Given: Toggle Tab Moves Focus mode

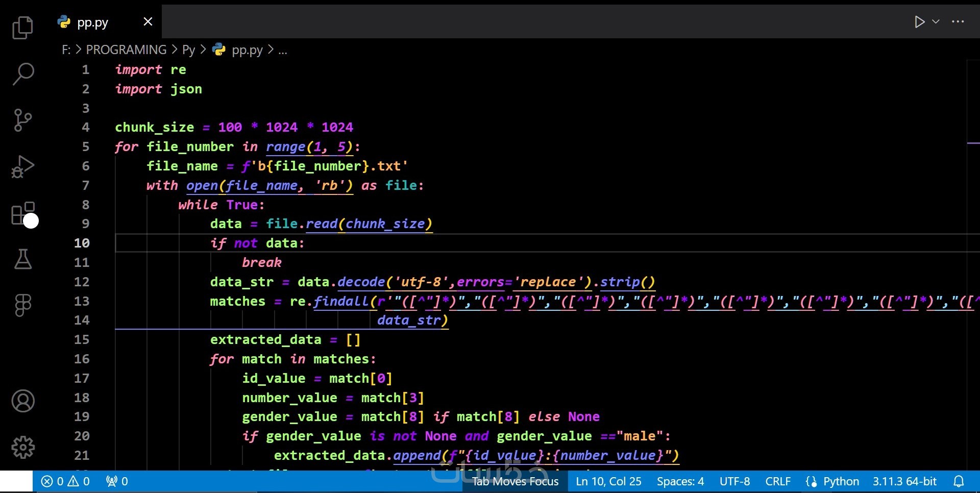Looking at the screenshot, I should 515,481.
